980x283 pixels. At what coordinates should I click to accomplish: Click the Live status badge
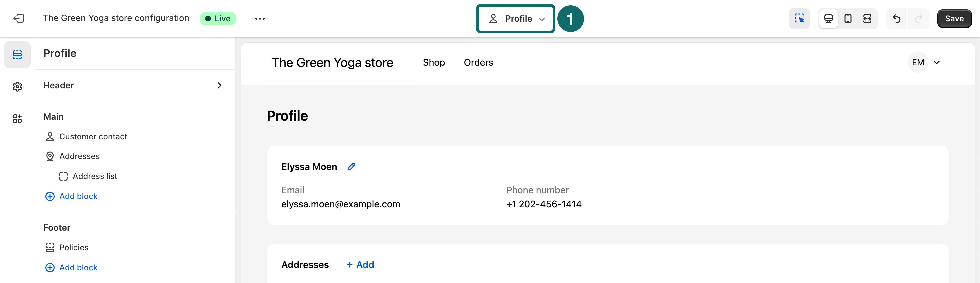click(x=218, y=18)
